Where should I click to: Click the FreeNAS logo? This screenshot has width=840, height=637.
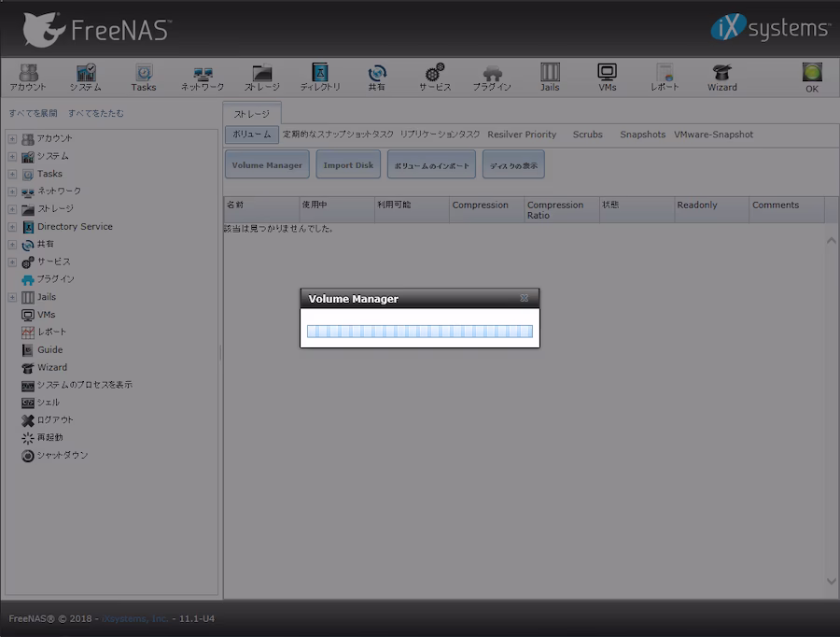pyautogui.click(x=97, y=30)
